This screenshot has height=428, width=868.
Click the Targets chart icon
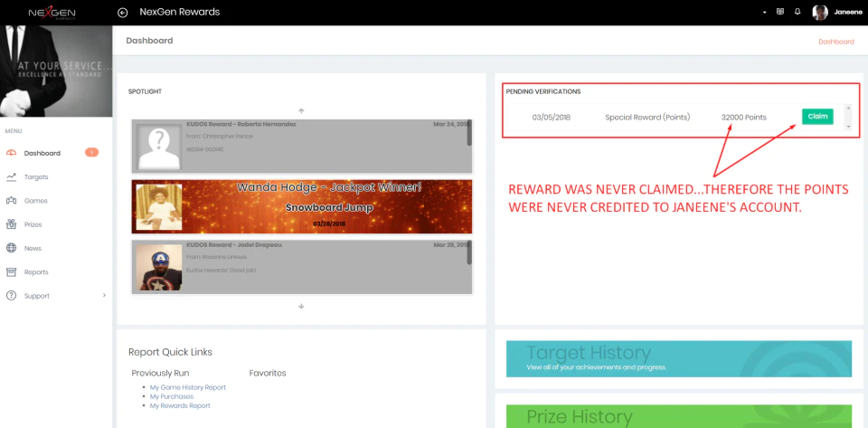11,176
